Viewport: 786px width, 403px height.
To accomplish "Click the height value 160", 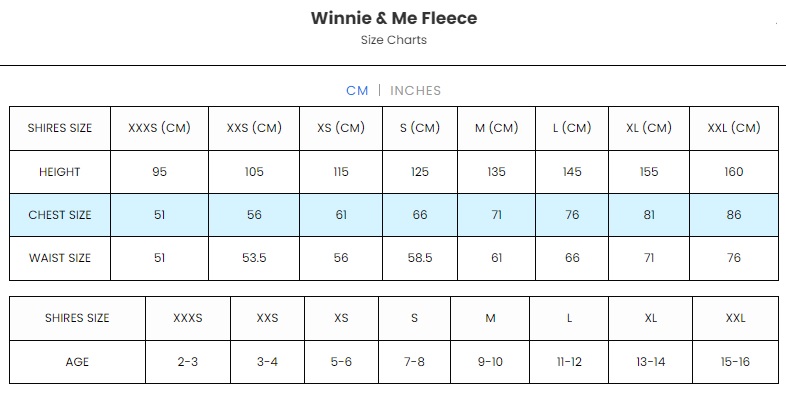I will (734, 172).
